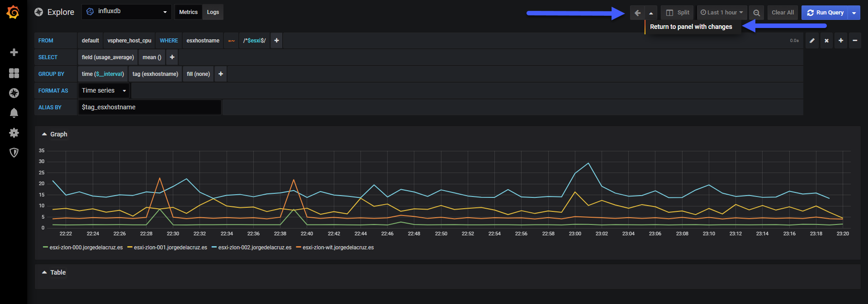Click the Clear All button

pyautogui.click(x=783, y=13)
